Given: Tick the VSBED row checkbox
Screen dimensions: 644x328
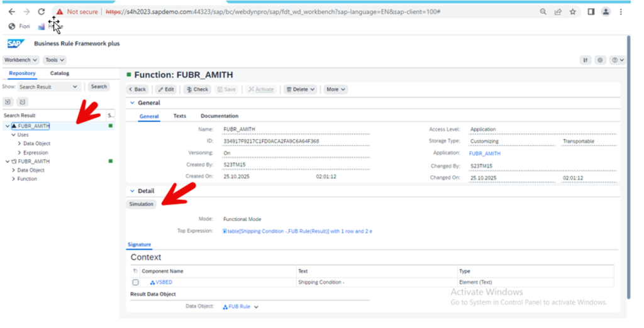Looking at the screenshot, I should (x=135, y=282).
